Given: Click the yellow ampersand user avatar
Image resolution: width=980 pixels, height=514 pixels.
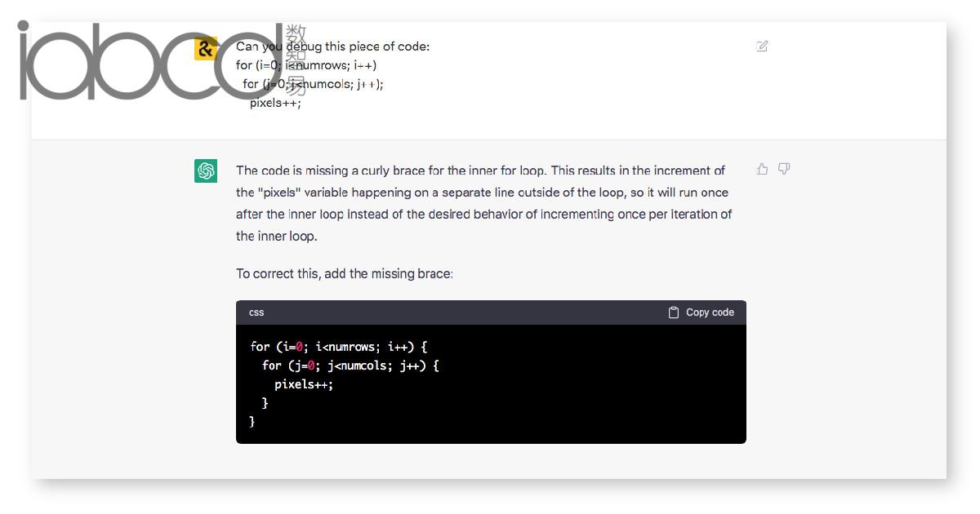Looking at the screenshot, I should click(x=206, y=48).
